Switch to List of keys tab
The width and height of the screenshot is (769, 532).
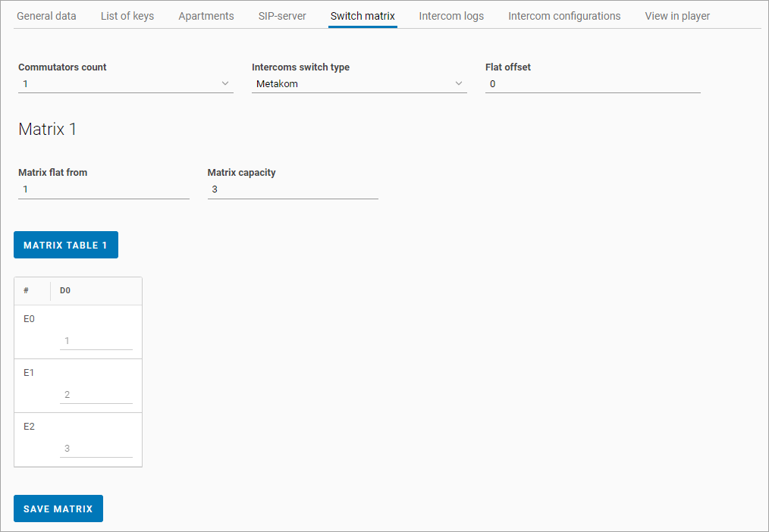pyautogui.click(x=127, y=16)
